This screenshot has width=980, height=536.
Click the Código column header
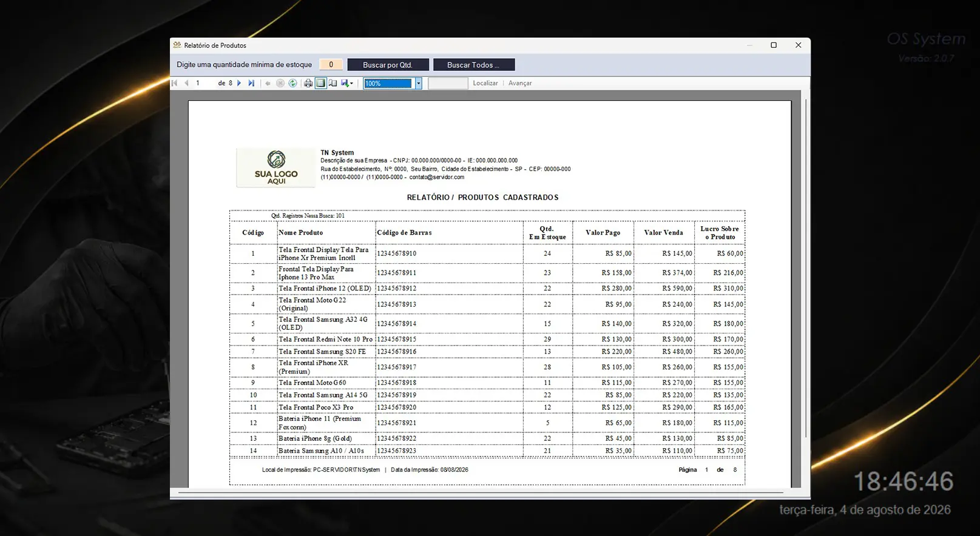pyautogui.click(x=253, y=233)
